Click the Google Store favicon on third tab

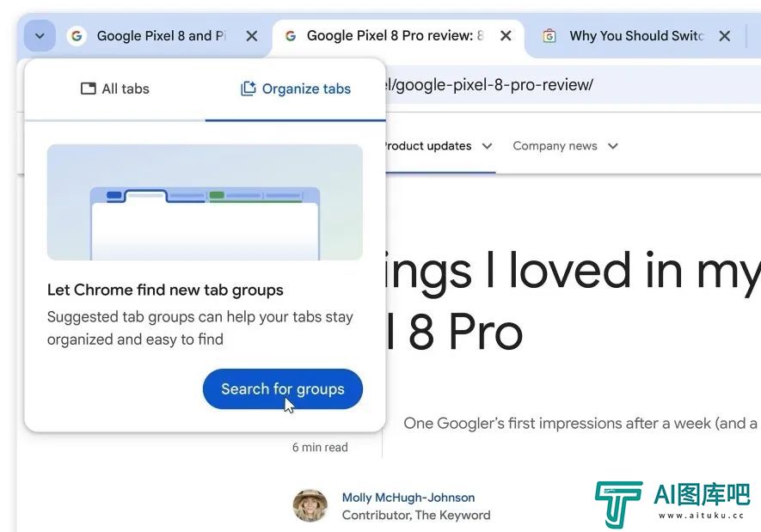(x=549, y=36)
